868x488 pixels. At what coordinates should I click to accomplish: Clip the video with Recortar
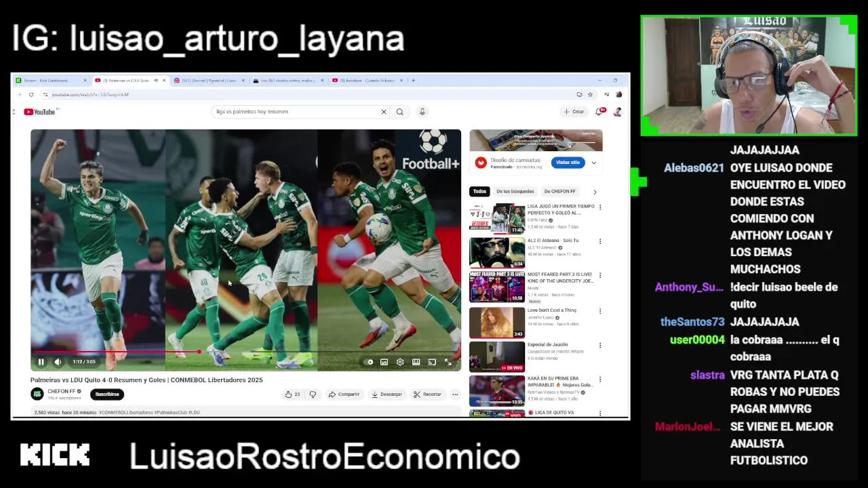(x=427, y=394)
